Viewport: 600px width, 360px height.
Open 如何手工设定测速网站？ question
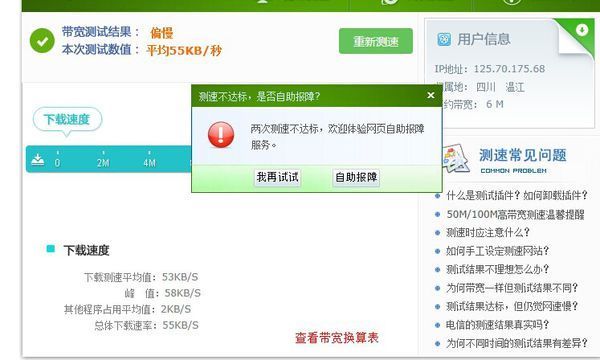click(x=498, y=251)
